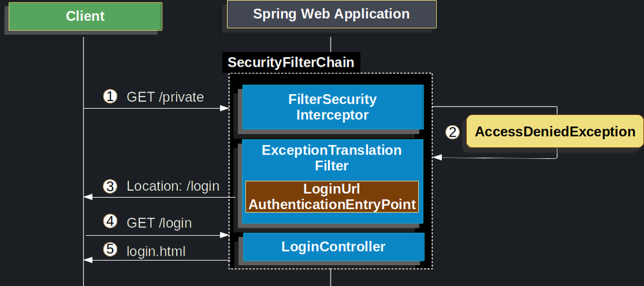Click the yellow AccessDeniedException box

tap(554, 132)
